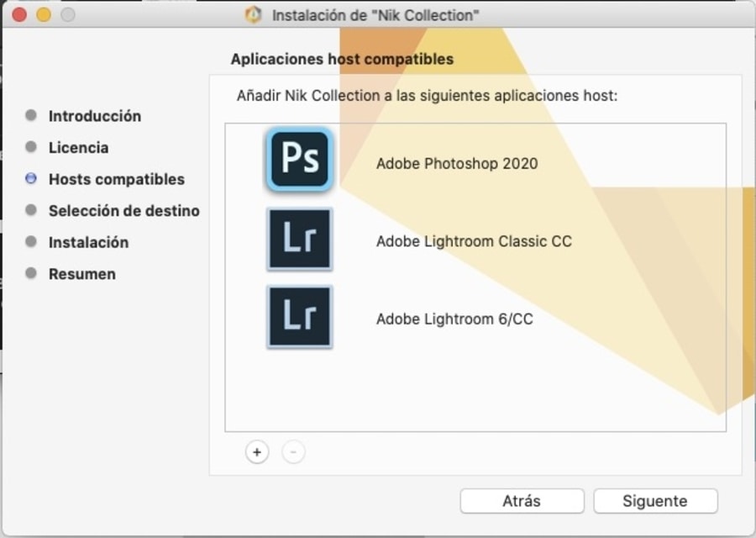Go back with the Atrás button
Viewport: 756px width, 538px height.
tap(522, 501)
